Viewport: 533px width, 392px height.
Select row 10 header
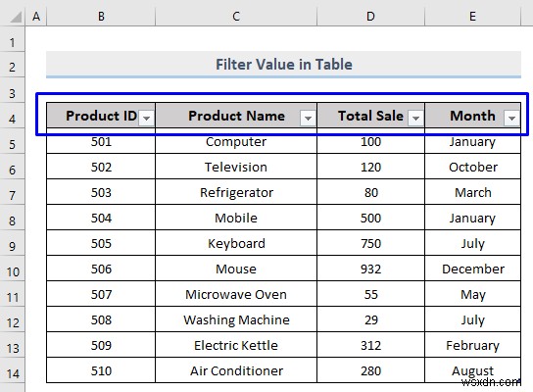point(12,272)
